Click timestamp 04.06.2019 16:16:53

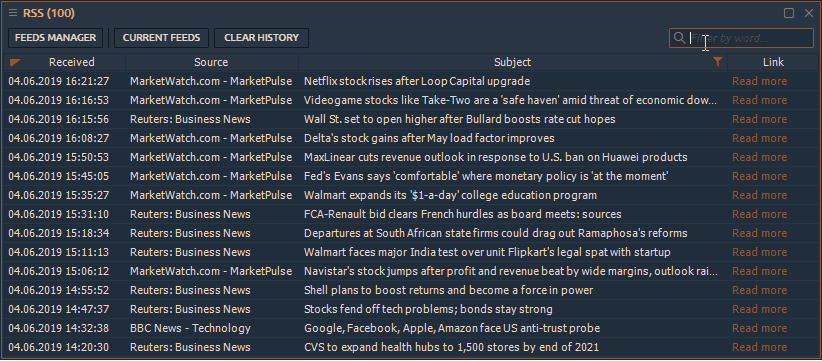[59, 100]
